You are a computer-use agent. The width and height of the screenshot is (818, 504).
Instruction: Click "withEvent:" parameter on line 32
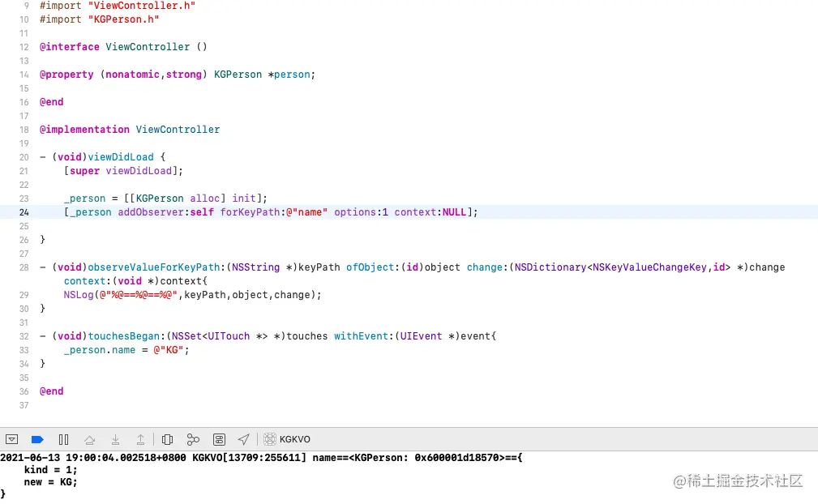pyautogui.click(x=364, y=336)
